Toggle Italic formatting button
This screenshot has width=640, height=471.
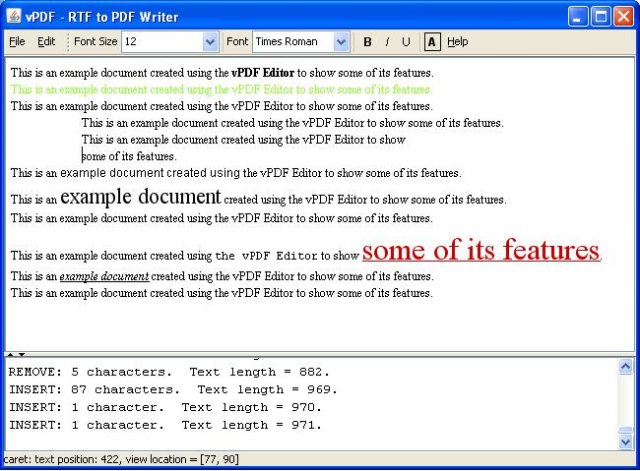point(387,42)
